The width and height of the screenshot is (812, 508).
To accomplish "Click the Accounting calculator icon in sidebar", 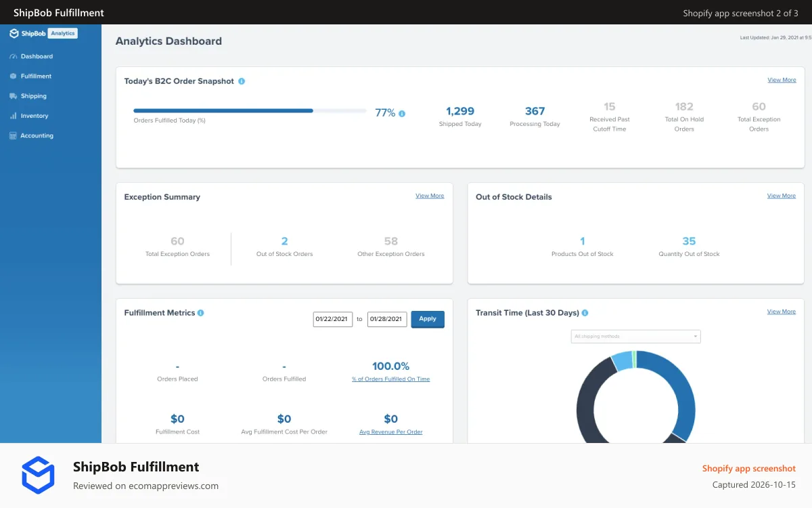I will pyautogui.click(x=13, y=135).
